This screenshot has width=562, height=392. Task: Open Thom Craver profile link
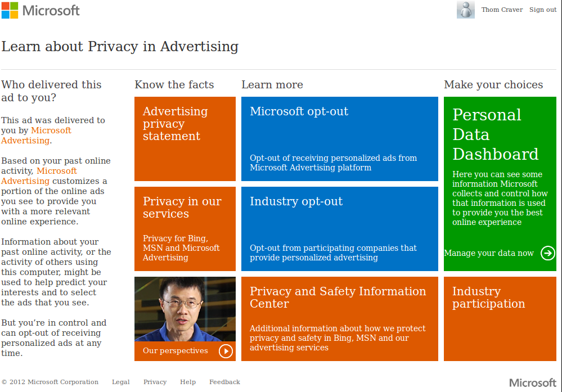point(502,10)
